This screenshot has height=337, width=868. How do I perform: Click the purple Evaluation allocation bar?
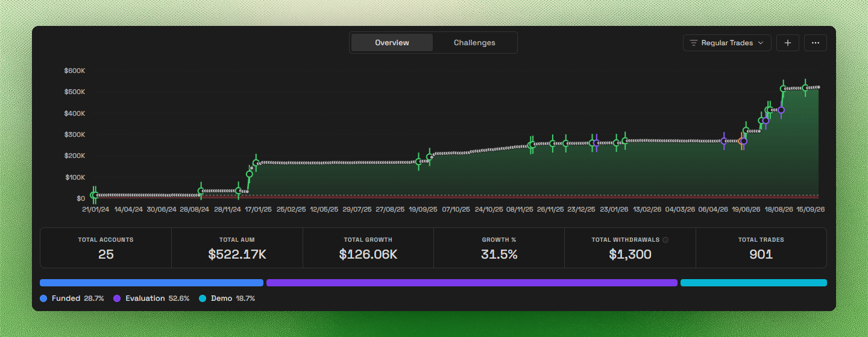pyautogui.click(x=472, y=283)
